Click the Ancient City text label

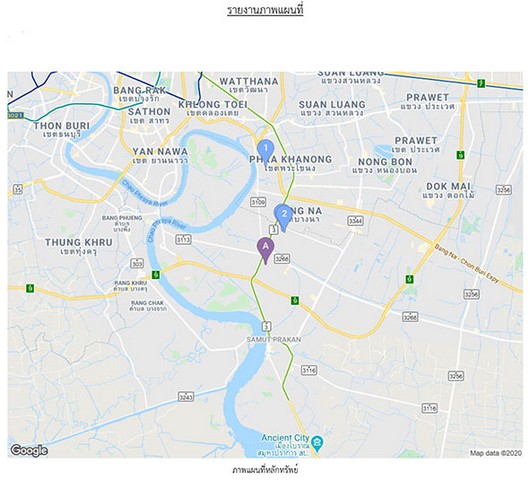click(285, 438)
